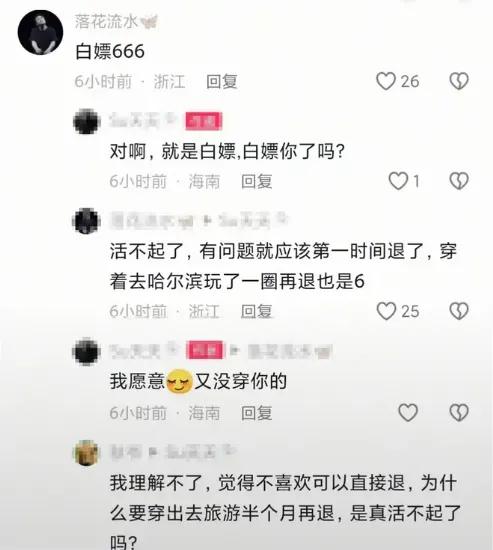Dislike the 白嫖你了吗 reply
The width and height of the screenshot is (493, 550).
[x=459, y=181]
